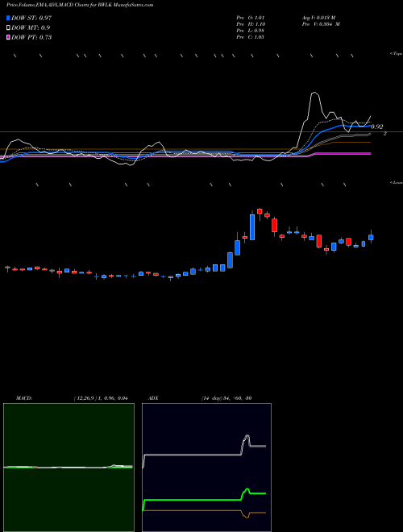
Task: Click the '<-Lows' marker label
Action: (x=397, y=182)
